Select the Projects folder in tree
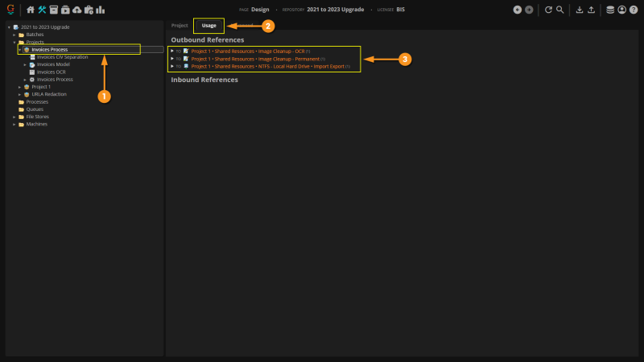Image resolution: width=644 pixels, height=362 pixels. click(35, 43)
